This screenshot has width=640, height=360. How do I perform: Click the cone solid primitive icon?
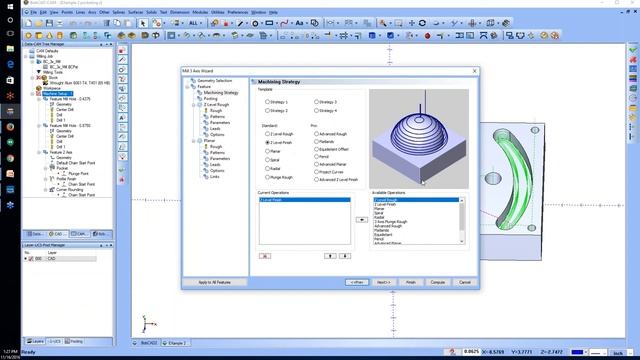tap(49, 36)
